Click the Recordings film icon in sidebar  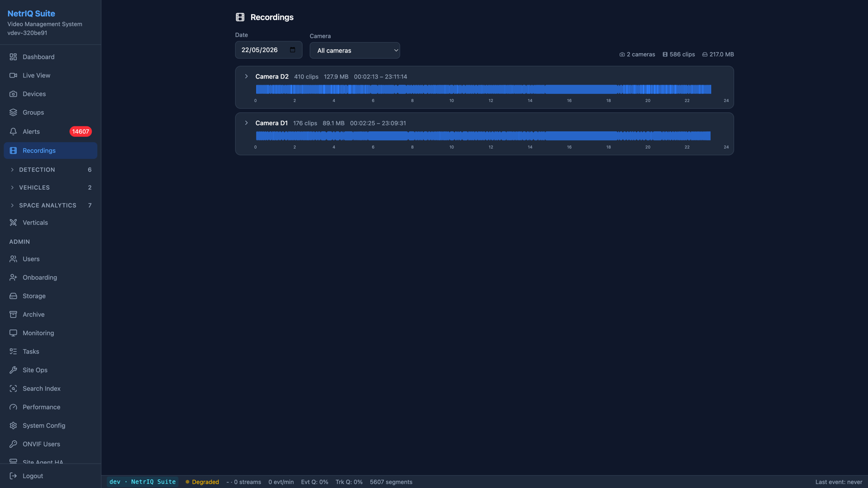click(13, 151)
